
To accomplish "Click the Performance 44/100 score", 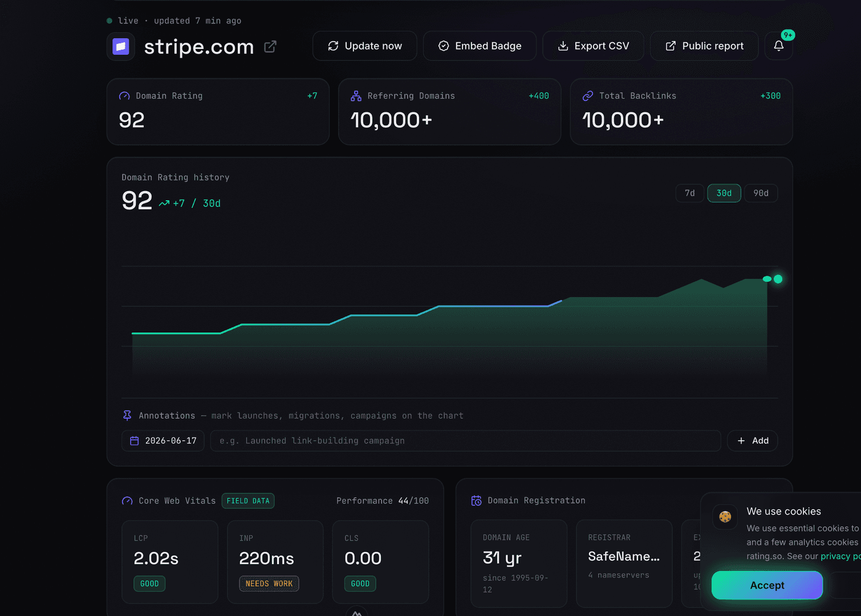I will coord(383,501).
